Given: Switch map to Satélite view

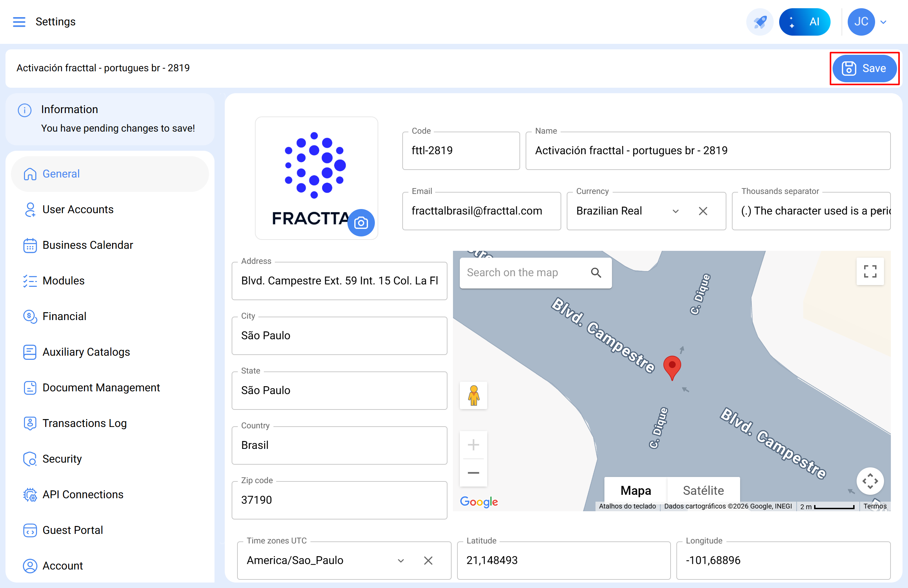Looking at the screenshot, I should click(703, 490).
